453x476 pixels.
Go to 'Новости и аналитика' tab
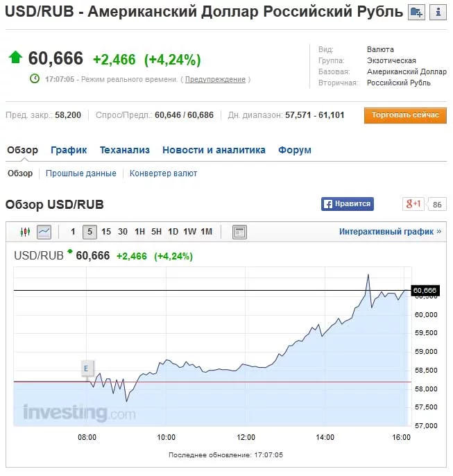[214, 150]
